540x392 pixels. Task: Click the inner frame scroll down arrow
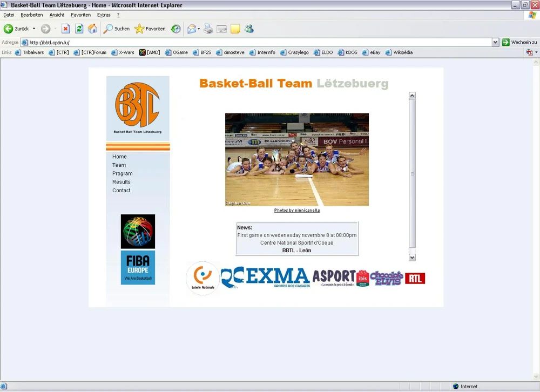[412, 258]
